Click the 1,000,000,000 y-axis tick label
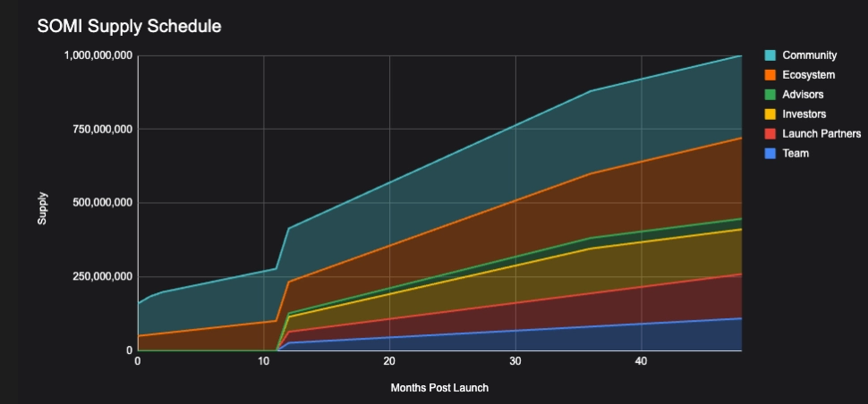 coord(99,55)
